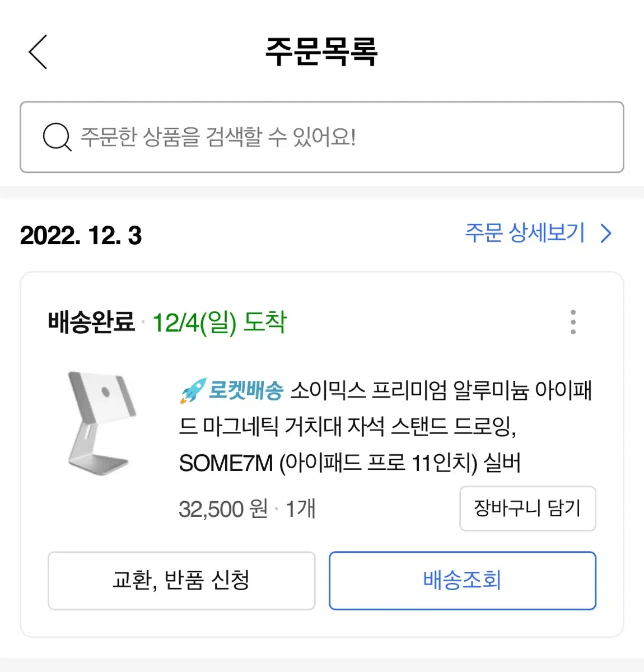Image resolution: width=644 pixels, height=672 pixels.
Task: Open the 주문 상세보기 link
Action: (x=525, y=233)
